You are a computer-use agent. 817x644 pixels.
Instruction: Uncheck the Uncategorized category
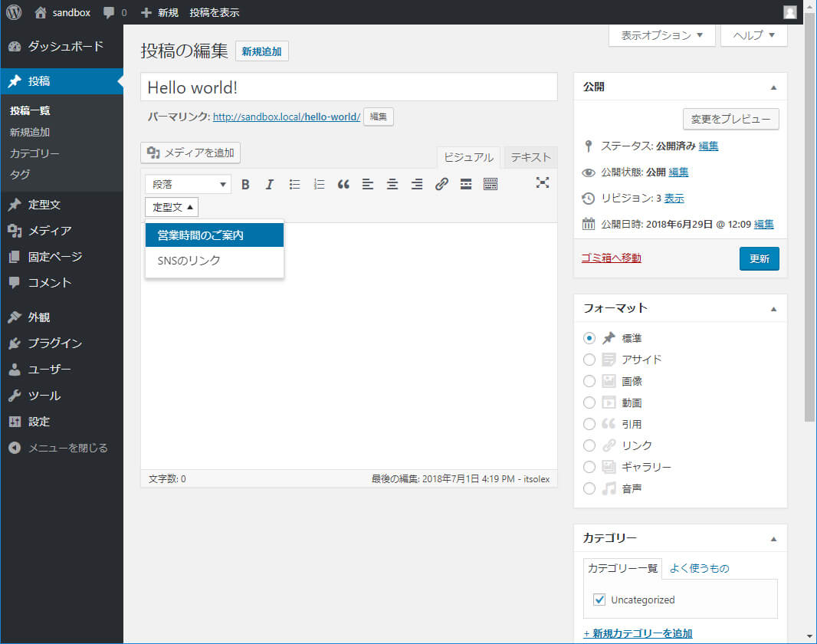click(x=599, y=600)
